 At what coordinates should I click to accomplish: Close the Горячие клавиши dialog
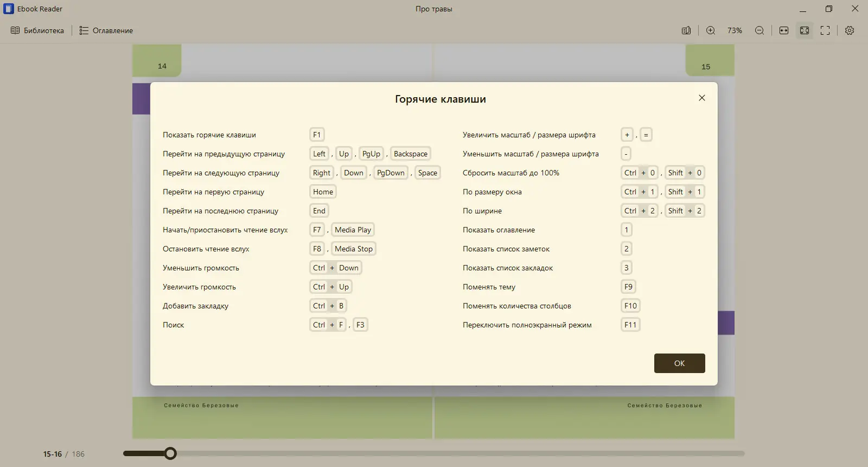[702, 98]
